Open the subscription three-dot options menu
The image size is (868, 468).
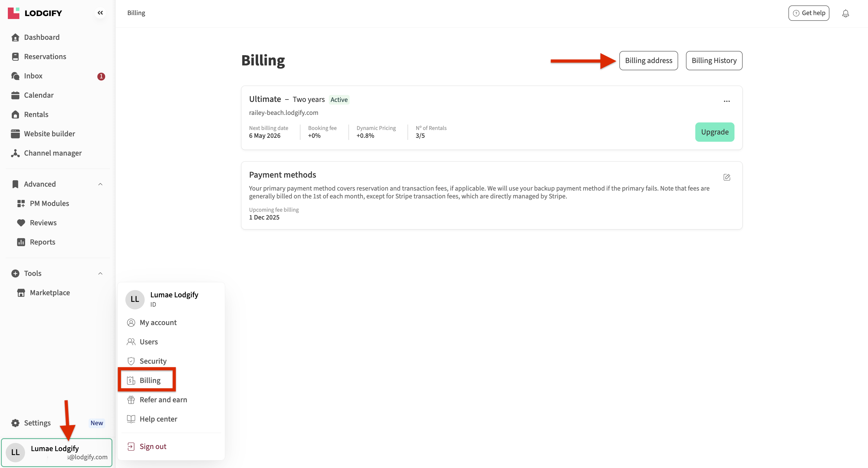coord(726,101)
